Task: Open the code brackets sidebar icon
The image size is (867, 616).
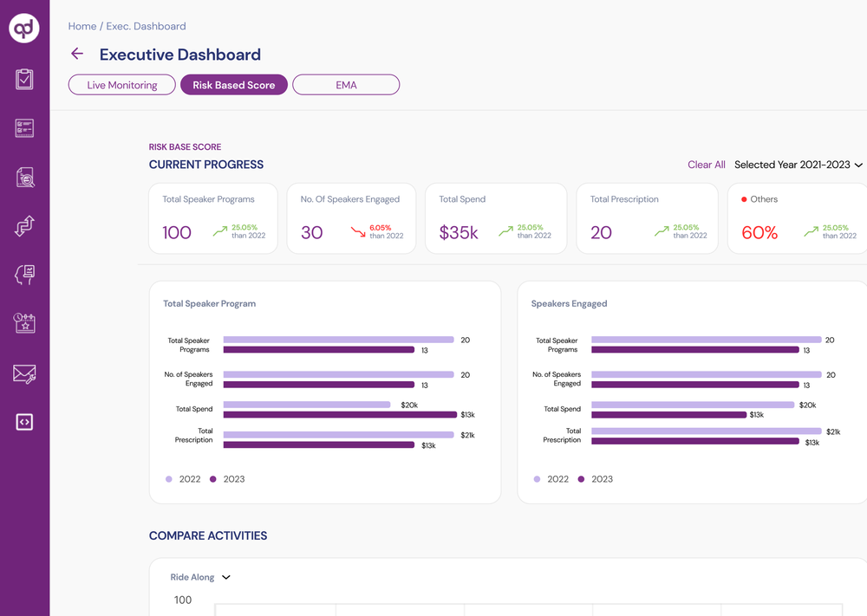Action: click(x=24, y=422)
